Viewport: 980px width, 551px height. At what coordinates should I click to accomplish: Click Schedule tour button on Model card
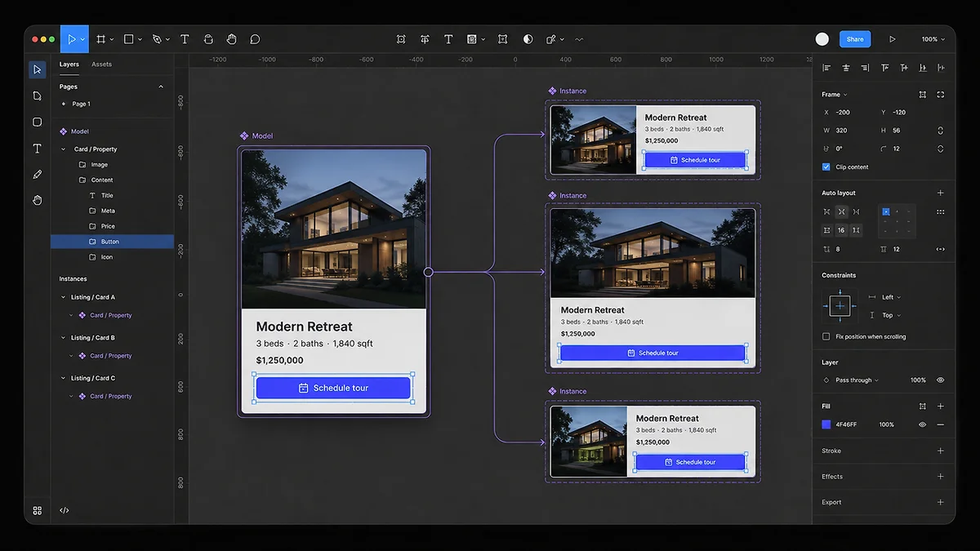point(333,389)
